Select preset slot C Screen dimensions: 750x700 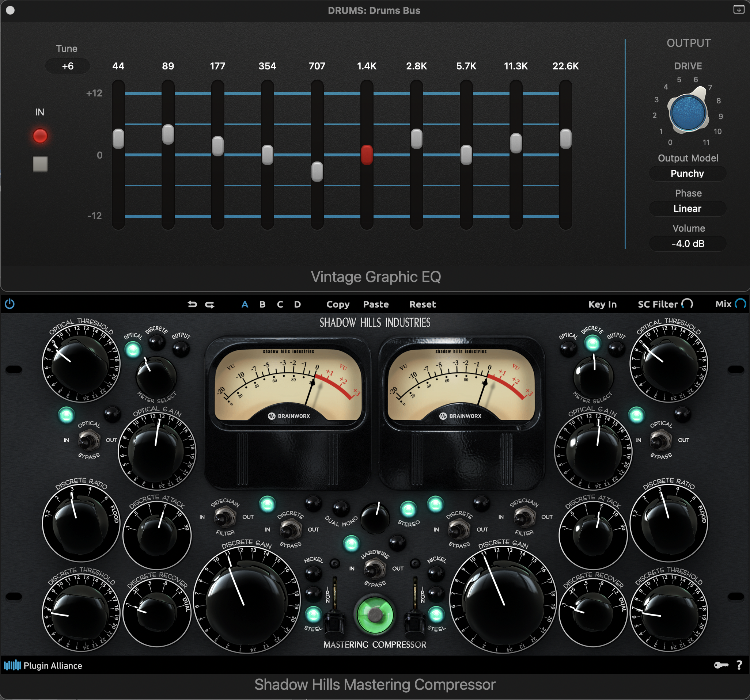coord(280,304)
